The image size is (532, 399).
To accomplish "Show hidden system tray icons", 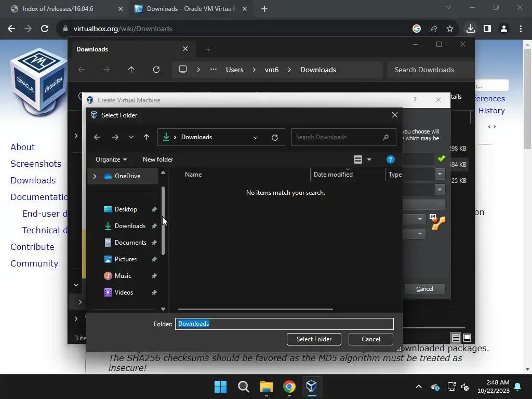I will click(x=419, y=387).
